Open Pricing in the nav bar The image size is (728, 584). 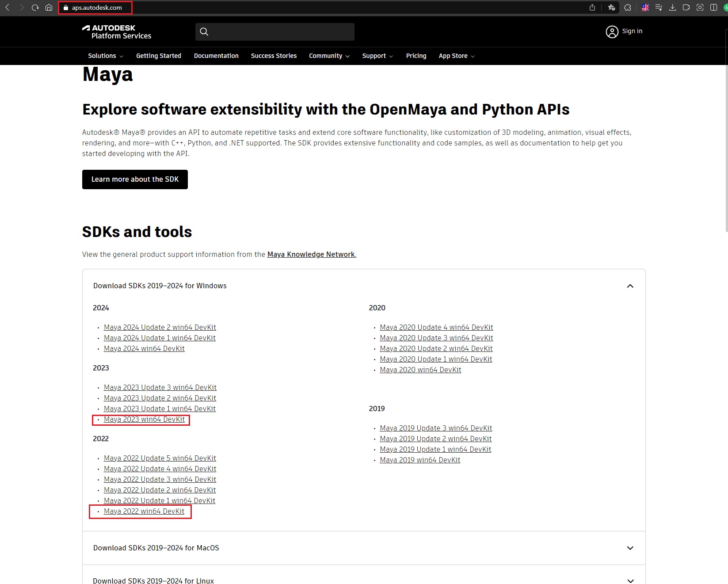pyautogui.click(x=416, y=56)
